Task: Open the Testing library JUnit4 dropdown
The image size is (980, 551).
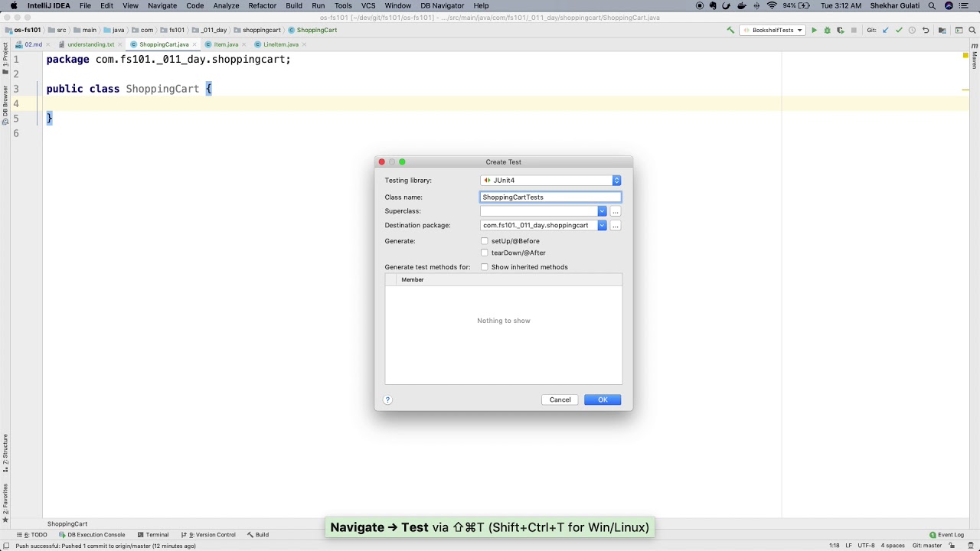Action: click(550, 181)
